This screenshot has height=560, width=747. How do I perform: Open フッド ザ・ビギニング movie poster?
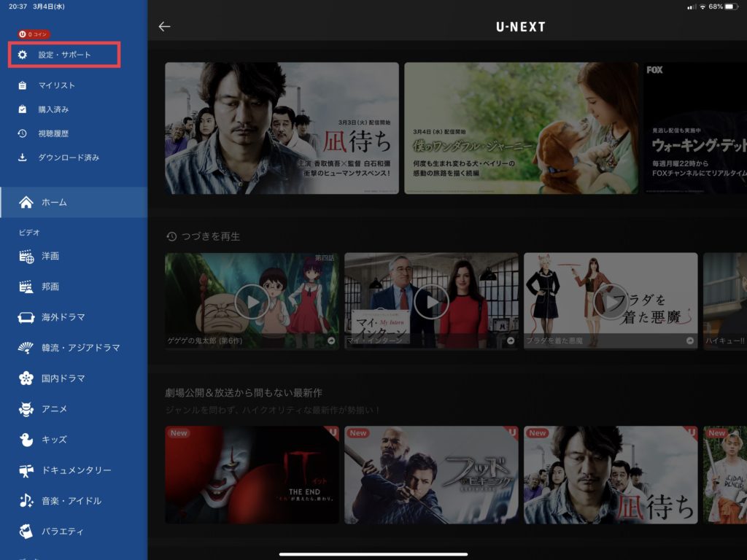[x=431, y=475]
